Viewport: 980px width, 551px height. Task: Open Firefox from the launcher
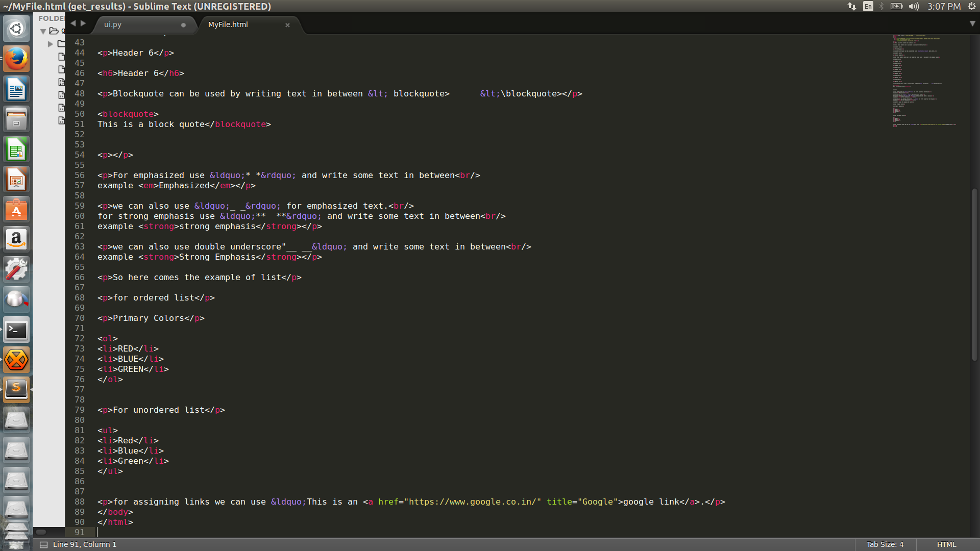point(16,59)
